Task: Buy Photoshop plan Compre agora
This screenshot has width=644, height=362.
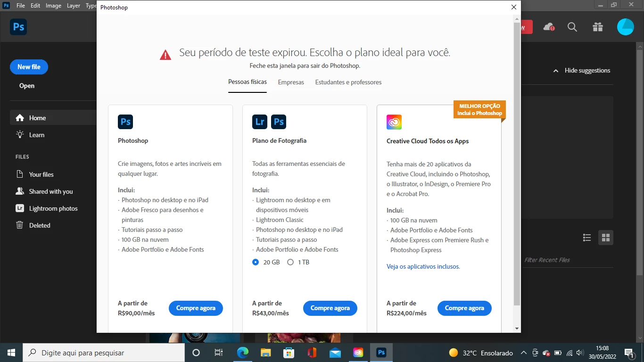Action: coord(196,308)
